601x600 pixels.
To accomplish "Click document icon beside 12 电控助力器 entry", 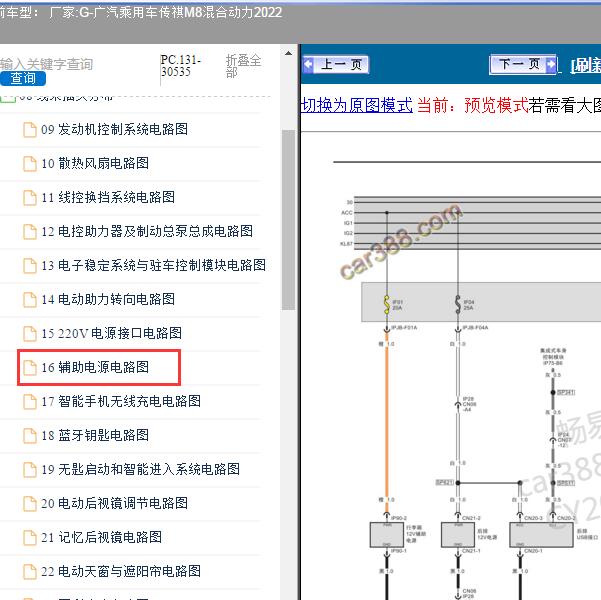I will pos(30,232).
